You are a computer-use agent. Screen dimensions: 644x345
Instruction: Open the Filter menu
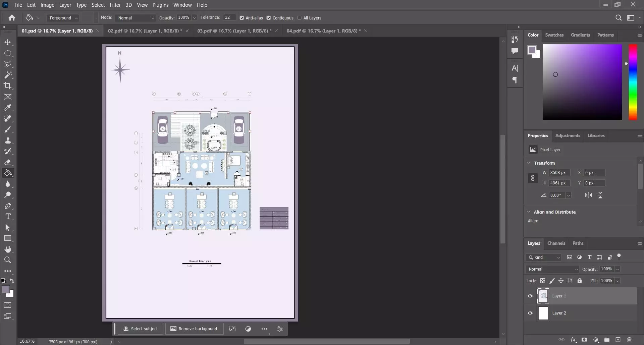(115, 5)
